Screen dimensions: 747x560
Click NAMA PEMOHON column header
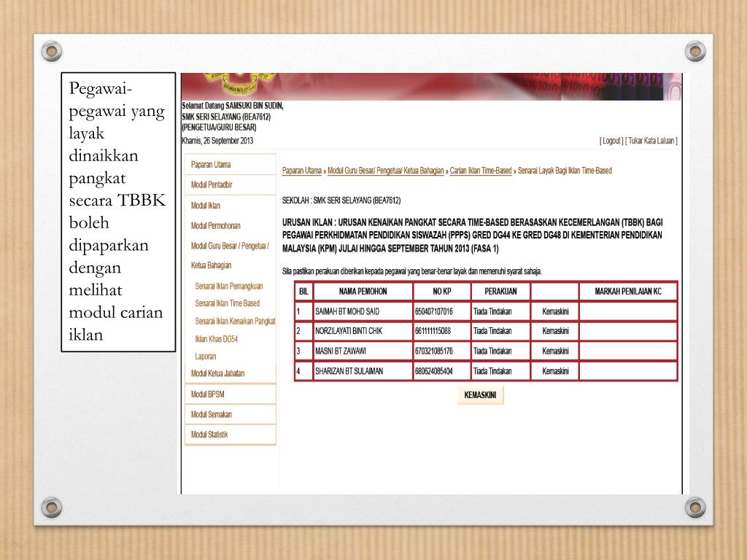click(x=363, y=292)
